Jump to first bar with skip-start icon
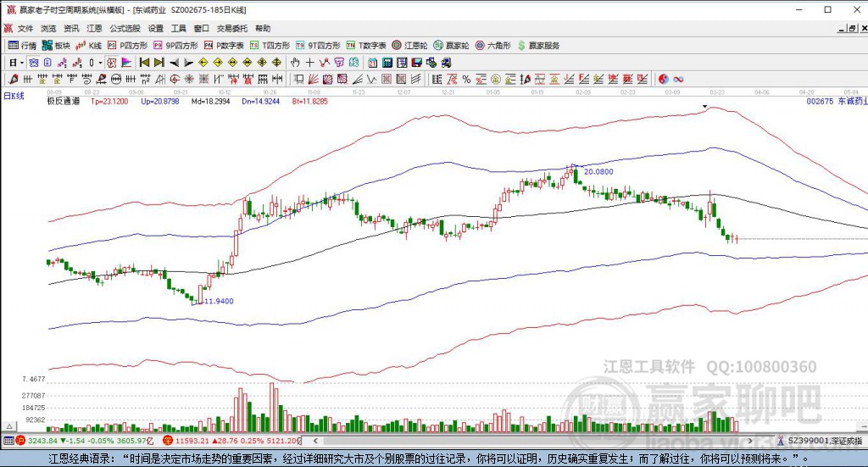This screenshot has height=467, width=868. (x=144, y=63)
